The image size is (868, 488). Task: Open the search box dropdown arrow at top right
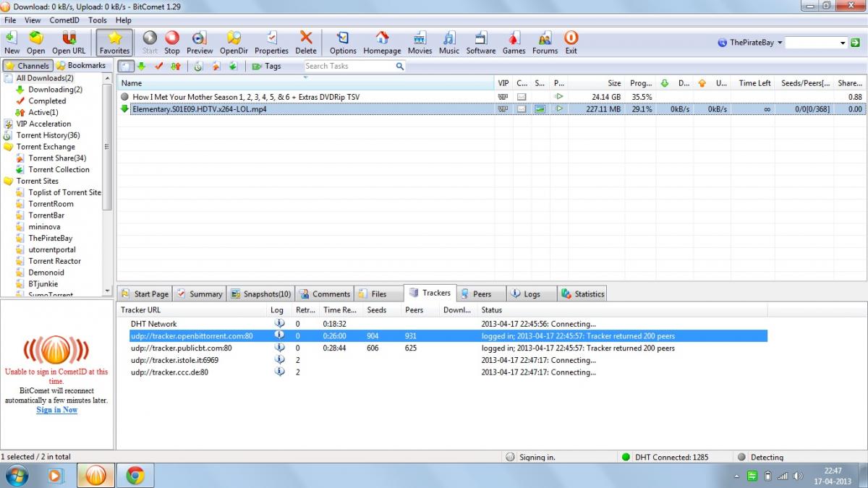pos(843,43)
